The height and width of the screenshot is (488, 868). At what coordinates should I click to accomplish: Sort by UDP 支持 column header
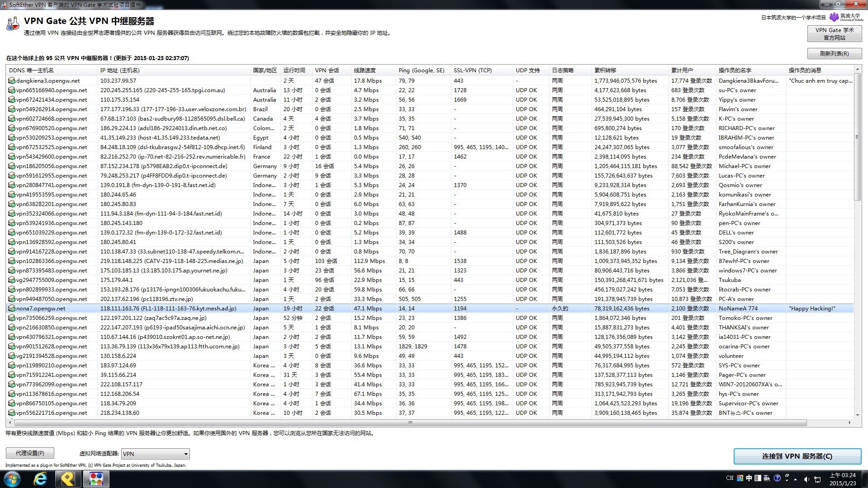[531, 70]
